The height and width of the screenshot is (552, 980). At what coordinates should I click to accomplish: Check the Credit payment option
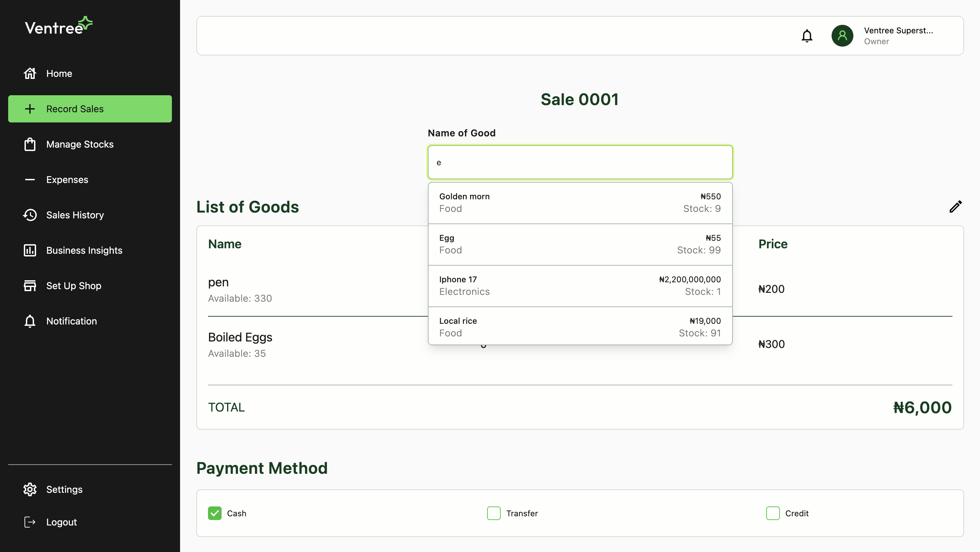point(773,513)
